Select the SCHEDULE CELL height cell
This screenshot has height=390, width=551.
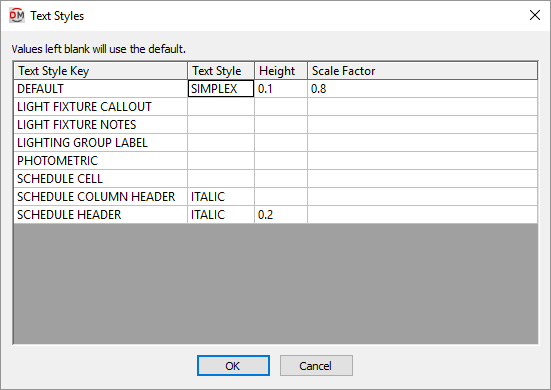pyautogui.click(x=281, y=178)
